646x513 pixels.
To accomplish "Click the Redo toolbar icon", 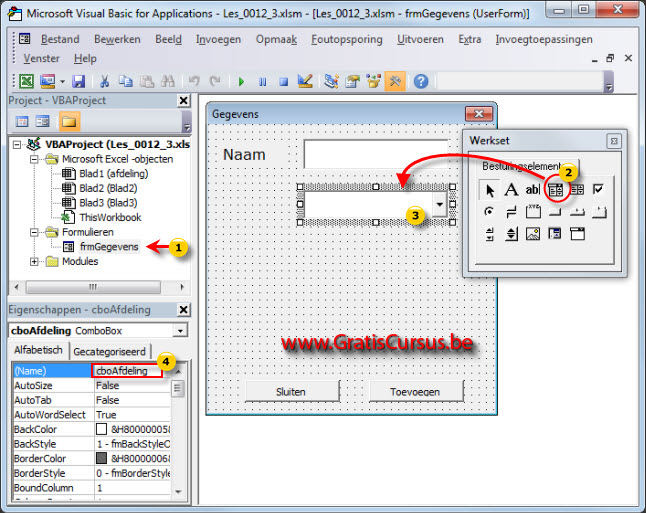I will pyautogui.click(x=215, y=81).
